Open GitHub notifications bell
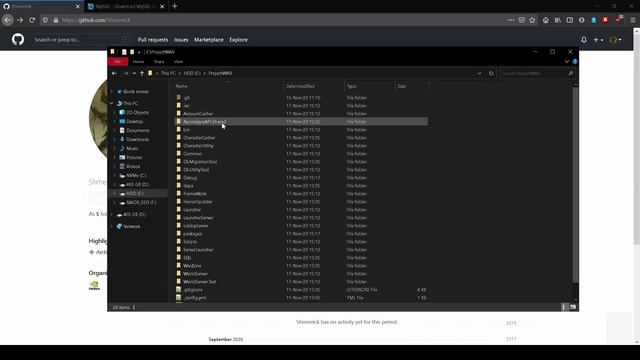Screen dimensions: 640x360 (x=584, y=40)
